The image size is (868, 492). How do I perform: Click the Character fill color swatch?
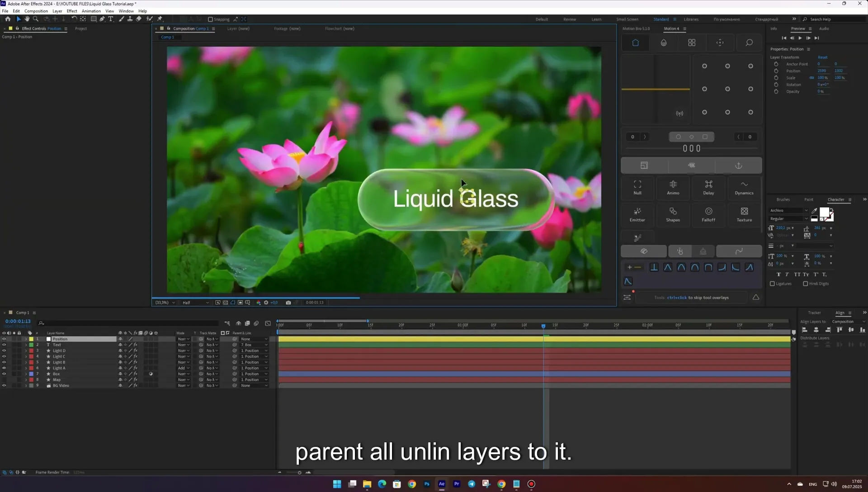[824, 213]
